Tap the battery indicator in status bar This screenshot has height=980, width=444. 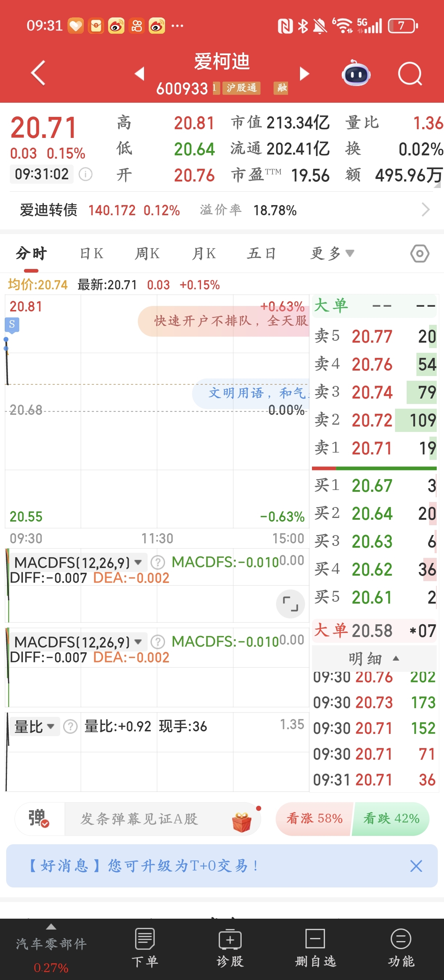pyautogui.click(x=403, y=26)
